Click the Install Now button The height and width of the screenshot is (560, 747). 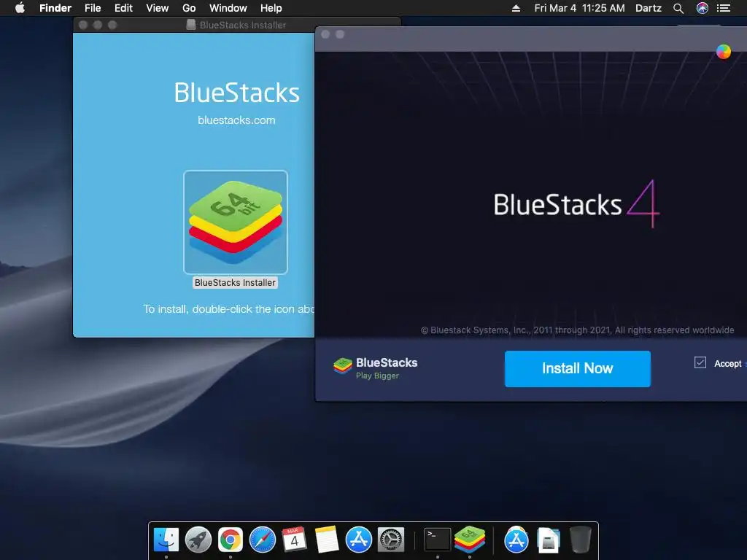(578, 368)
